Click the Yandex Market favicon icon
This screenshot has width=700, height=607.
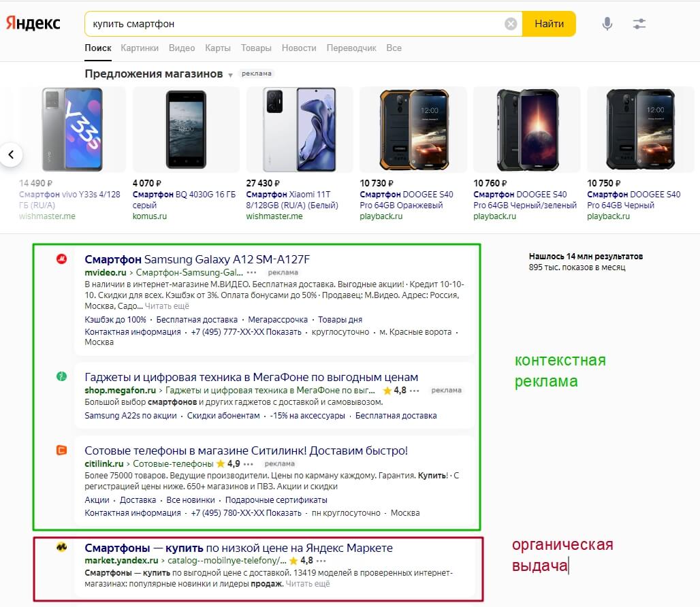tap(61, 547)
